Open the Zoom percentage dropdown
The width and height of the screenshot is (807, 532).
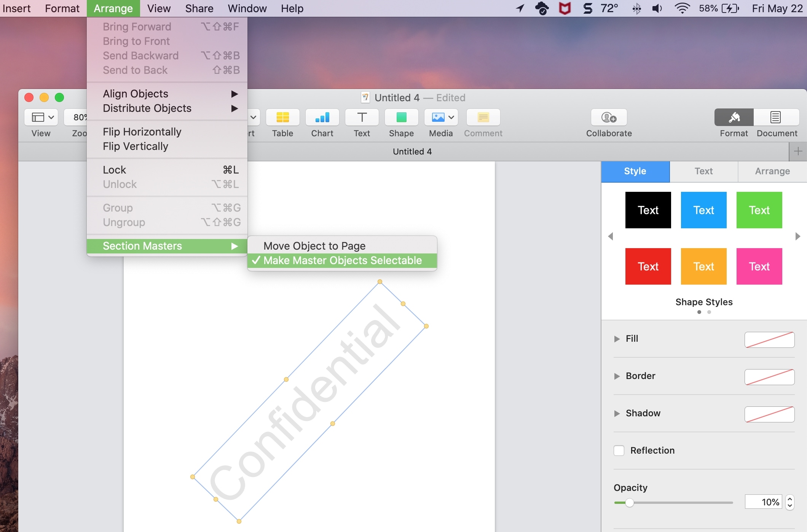coord(76,117)
